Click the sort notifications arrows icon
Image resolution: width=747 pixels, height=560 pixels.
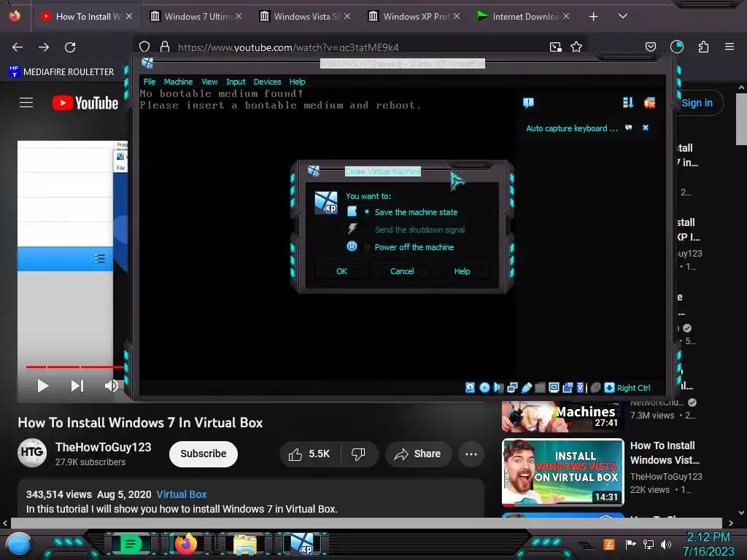[x=628, y=103]
